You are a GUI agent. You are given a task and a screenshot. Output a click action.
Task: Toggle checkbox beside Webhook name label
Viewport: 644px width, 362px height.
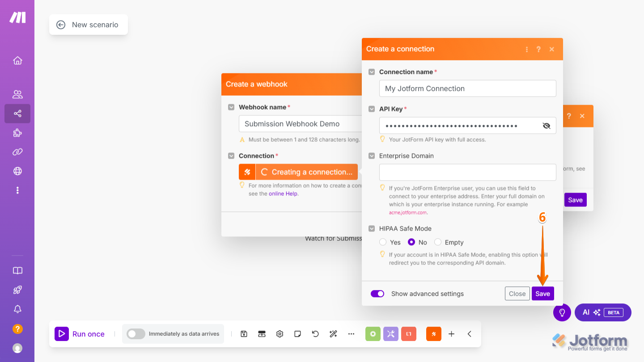point(231,107)
